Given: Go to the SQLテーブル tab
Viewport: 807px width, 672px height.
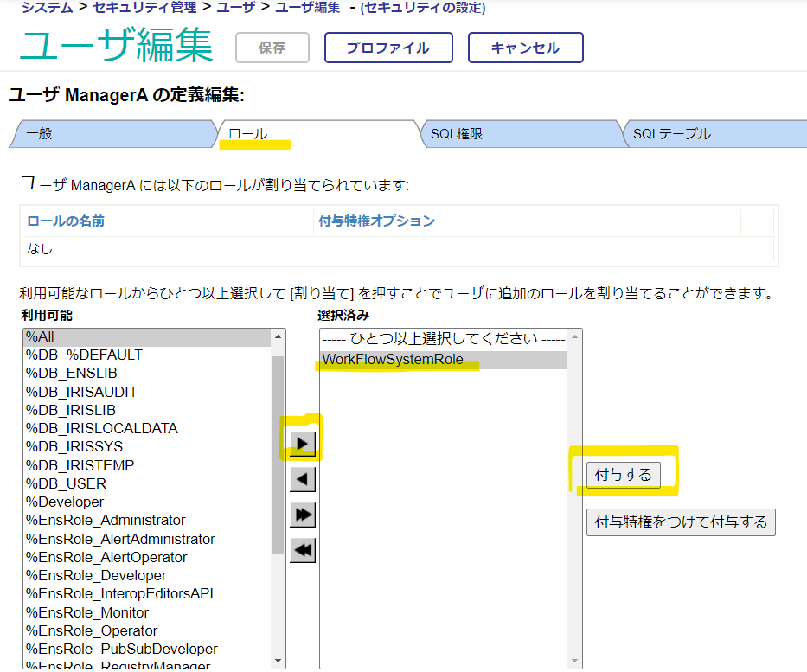Looking at the screenshot, I should tap(709, 134).
